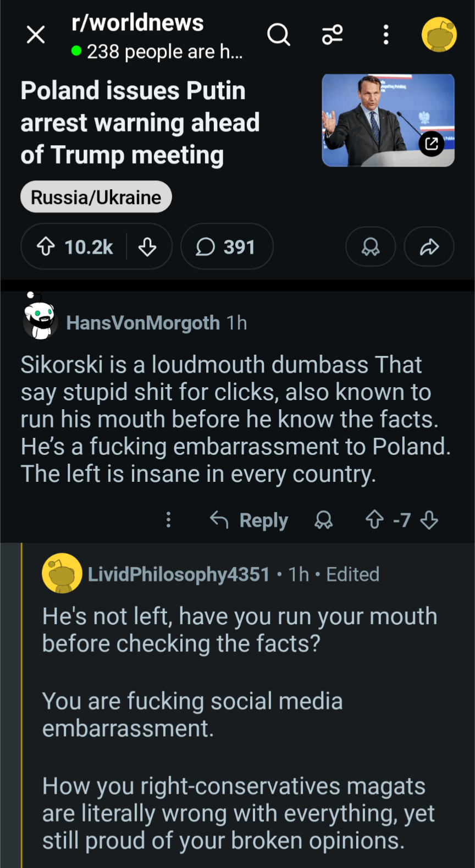Open HansVonMorgoth's user profile

(x=143, y=323)
